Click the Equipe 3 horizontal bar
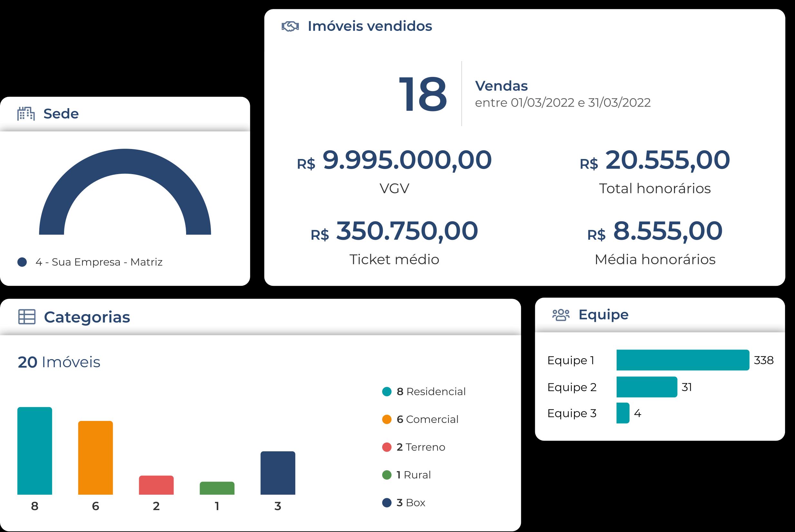This screenshot has height=532, width=795. click(623, 413)
